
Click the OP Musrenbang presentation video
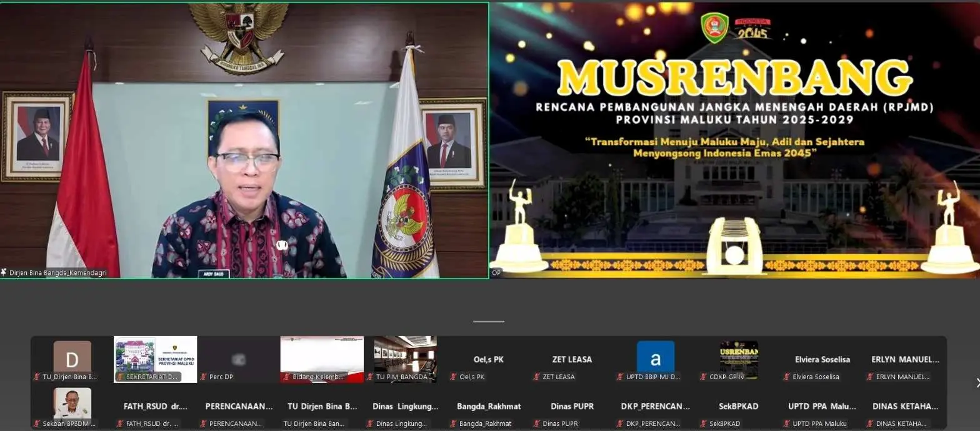(734, 141)
